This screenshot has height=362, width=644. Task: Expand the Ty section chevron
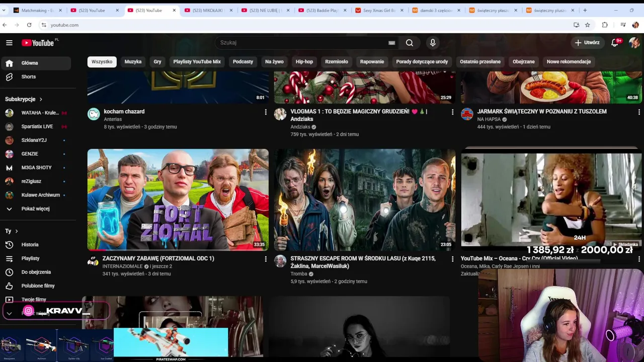point(17,231)
